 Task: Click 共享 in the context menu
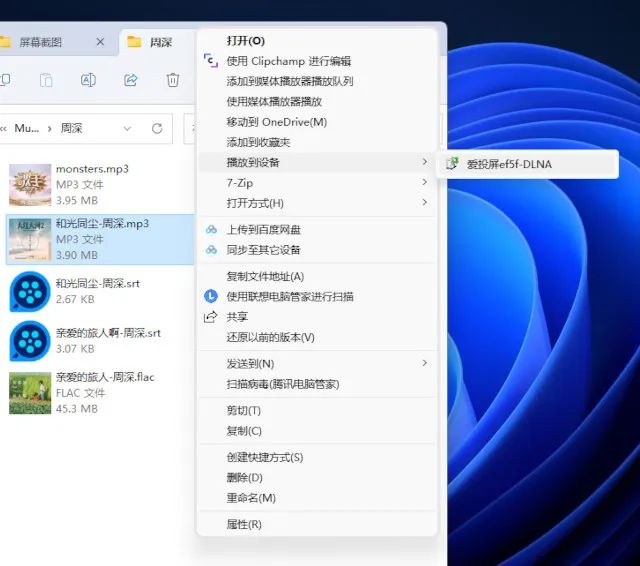[238, 316]
